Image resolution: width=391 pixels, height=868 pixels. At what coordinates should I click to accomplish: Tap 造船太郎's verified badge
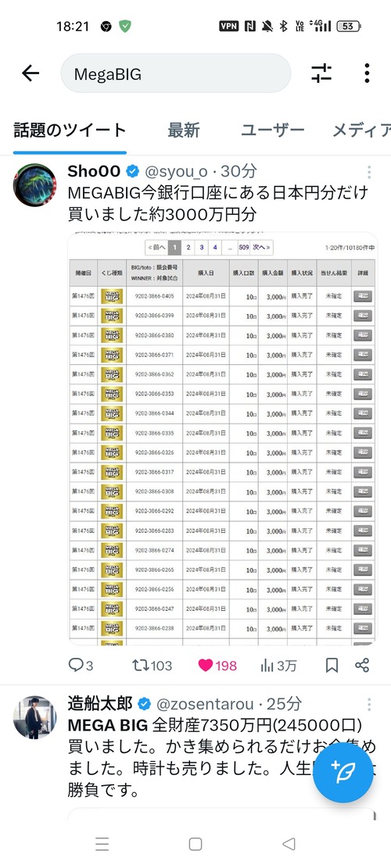tap(145, 704)
